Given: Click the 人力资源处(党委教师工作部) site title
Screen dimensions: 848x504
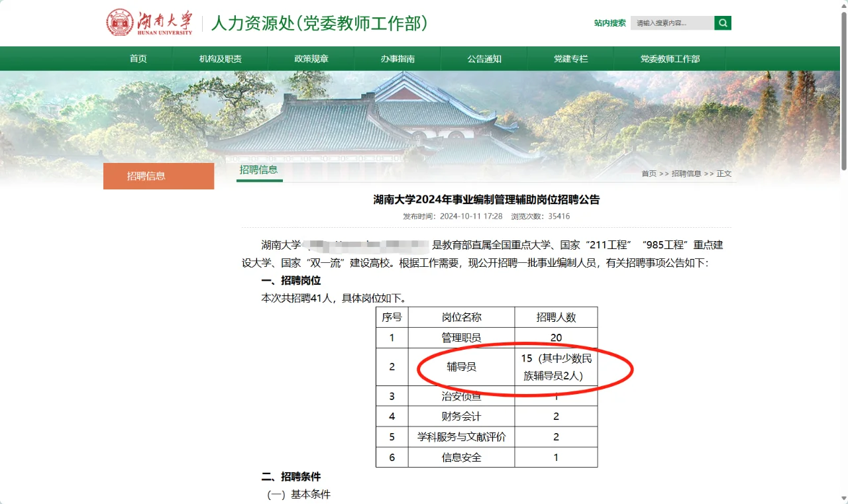Looking at the screenshot, I should click(x=319, y=23).
